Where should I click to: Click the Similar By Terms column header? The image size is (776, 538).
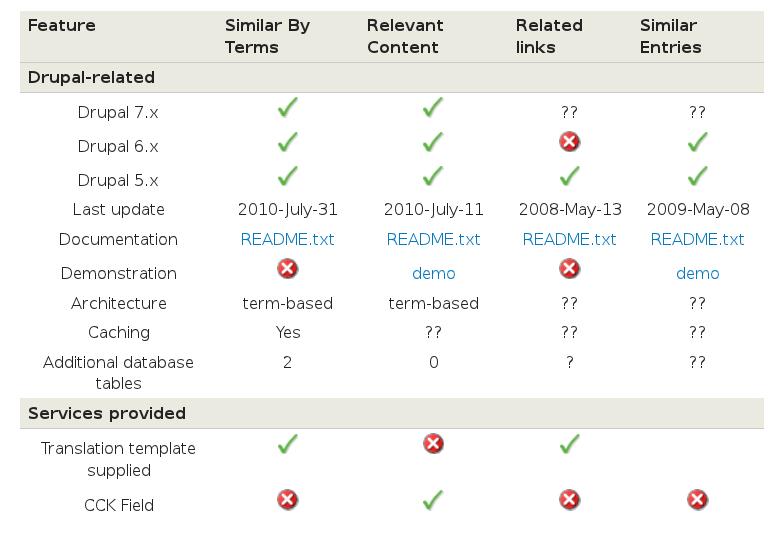point(267,36)
